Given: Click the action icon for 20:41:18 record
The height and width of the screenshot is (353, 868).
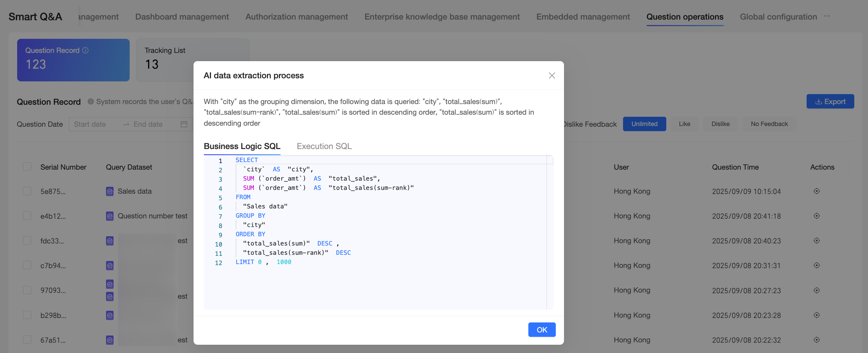Looking at the screenshot, I should click(817, 216).
